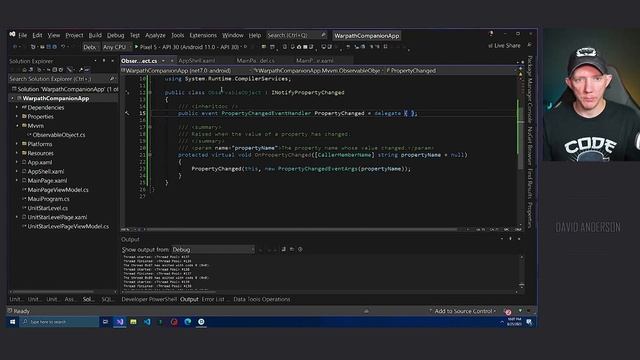
Task: Switch to the MainPageViewModel.cs editor tab
Action: pyautogui.click(x=256, y=60)
